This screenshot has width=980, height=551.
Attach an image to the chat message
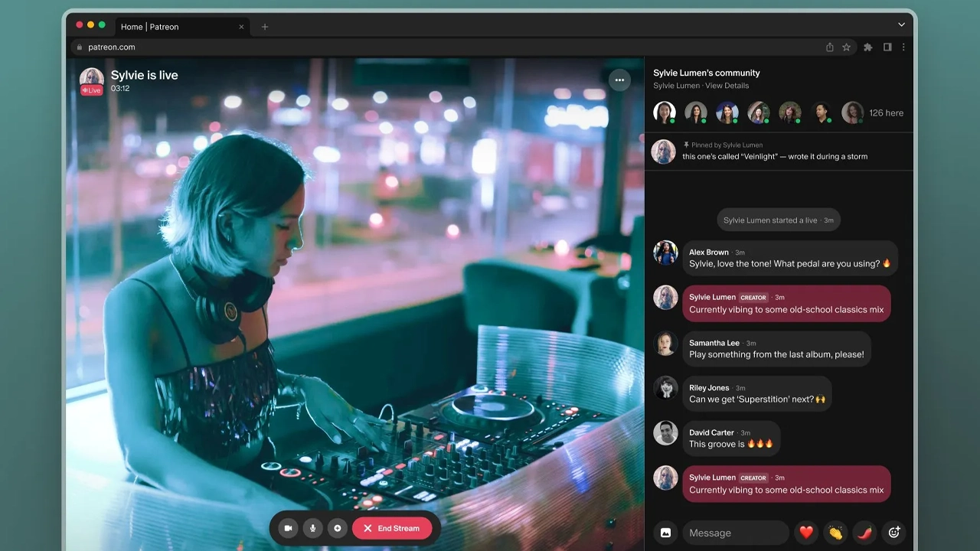[665, 533]
